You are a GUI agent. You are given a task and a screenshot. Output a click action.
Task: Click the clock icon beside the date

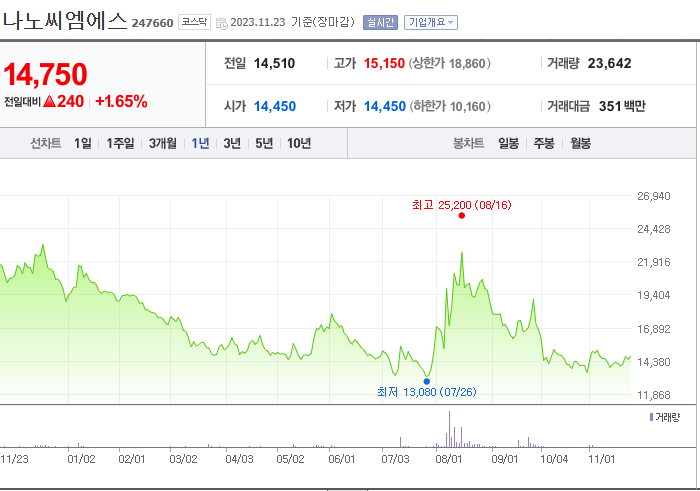pyautogui.click(x=222, y=24)
